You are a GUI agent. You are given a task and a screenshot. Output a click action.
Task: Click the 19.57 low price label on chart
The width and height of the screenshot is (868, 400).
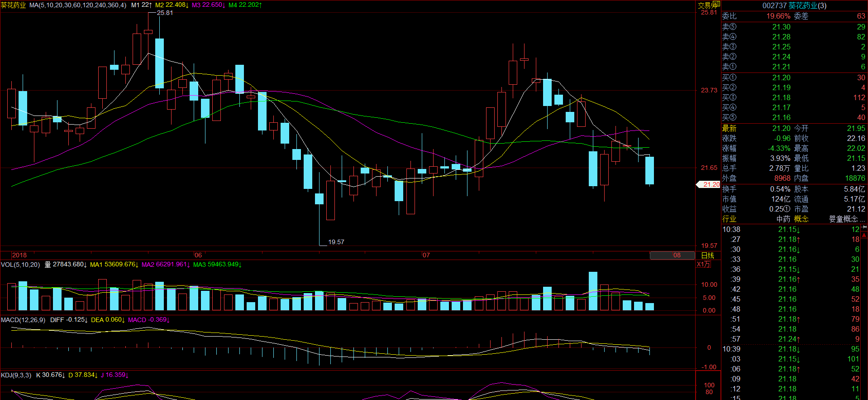pos(336,242)
